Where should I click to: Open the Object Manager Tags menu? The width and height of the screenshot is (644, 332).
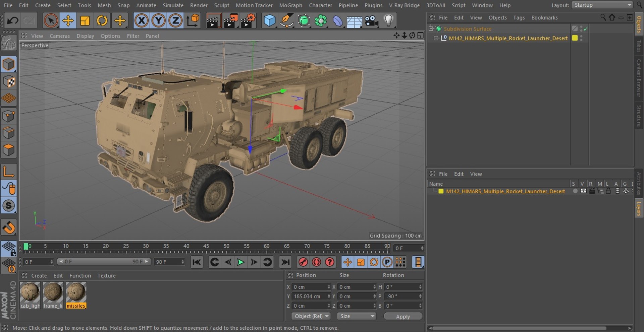point(519,17)
